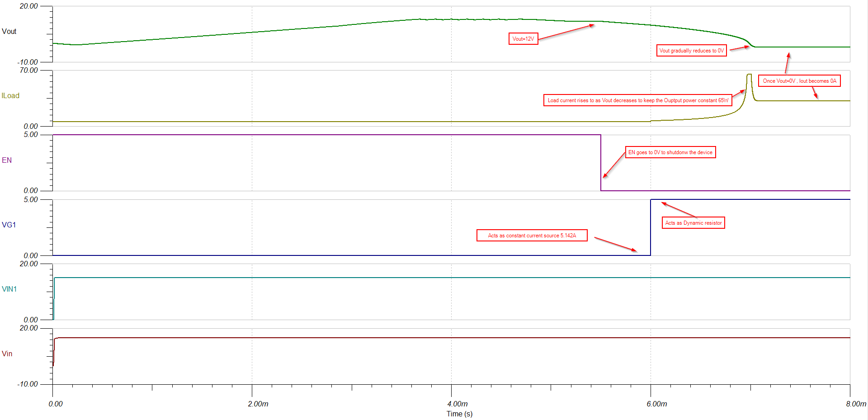Screen dimensions: 868x420
Task: Select the VIN1 trace label
Action: [x=9, y=289]
